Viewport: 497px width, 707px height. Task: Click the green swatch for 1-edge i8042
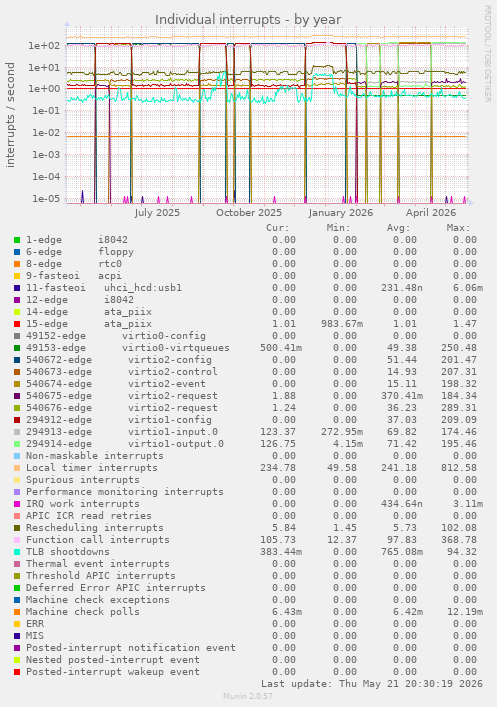coord(17,240)
